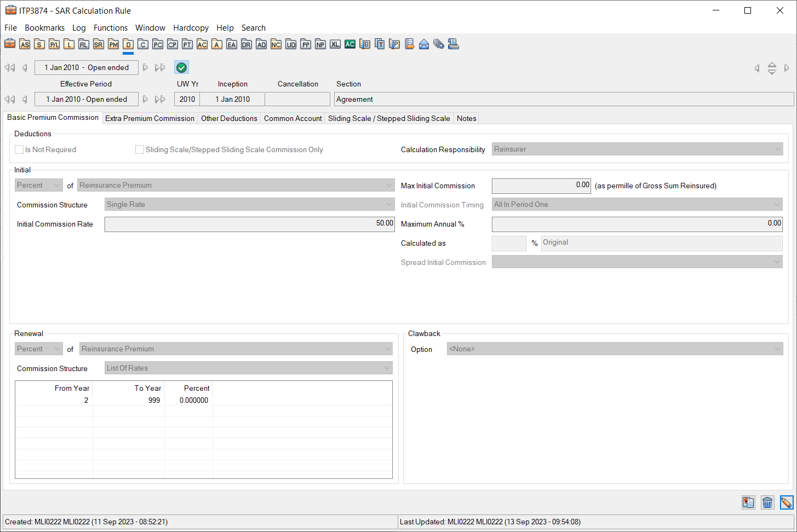Click the Hardcopy menu item
This screenshot has width=797, height=532.
pyautogui.click(x=191, y=28)
